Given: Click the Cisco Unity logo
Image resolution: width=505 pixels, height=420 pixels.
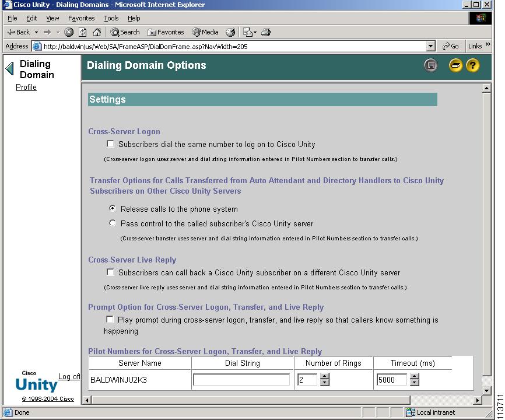Looking at the screenshot, I should pyautogui.click(x=36, y=382).
